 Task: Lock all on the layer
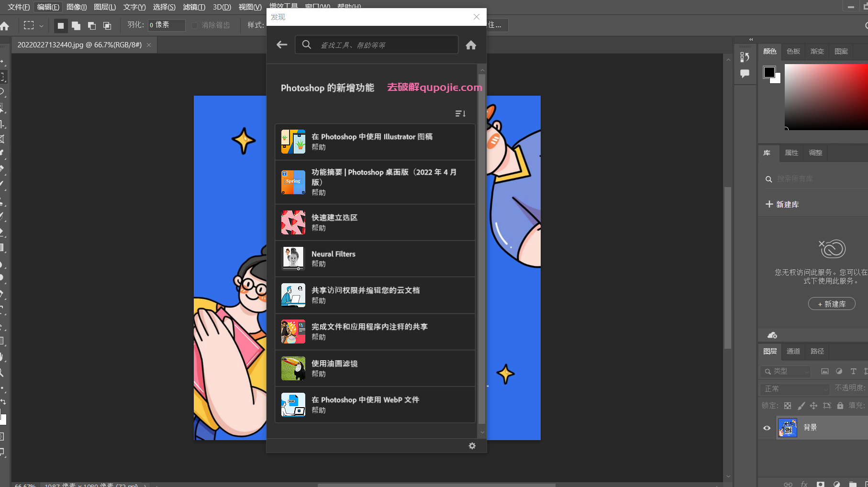click(x=840, y=406)
